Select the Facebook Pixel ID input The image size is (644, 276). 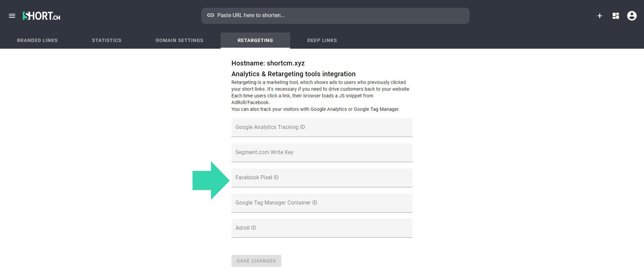tap(322, 178)
